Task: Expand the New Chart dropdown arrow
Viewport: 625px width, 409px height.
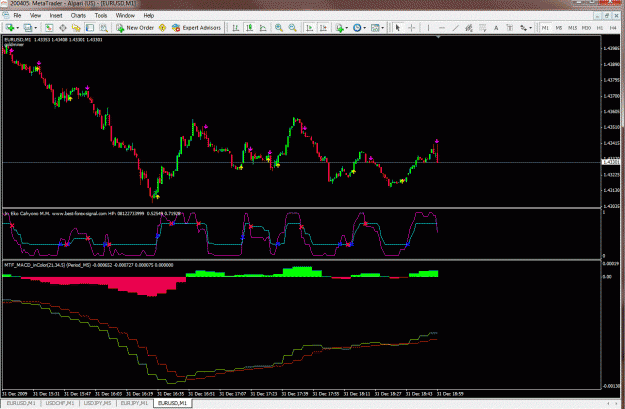Action: (18, 28)
